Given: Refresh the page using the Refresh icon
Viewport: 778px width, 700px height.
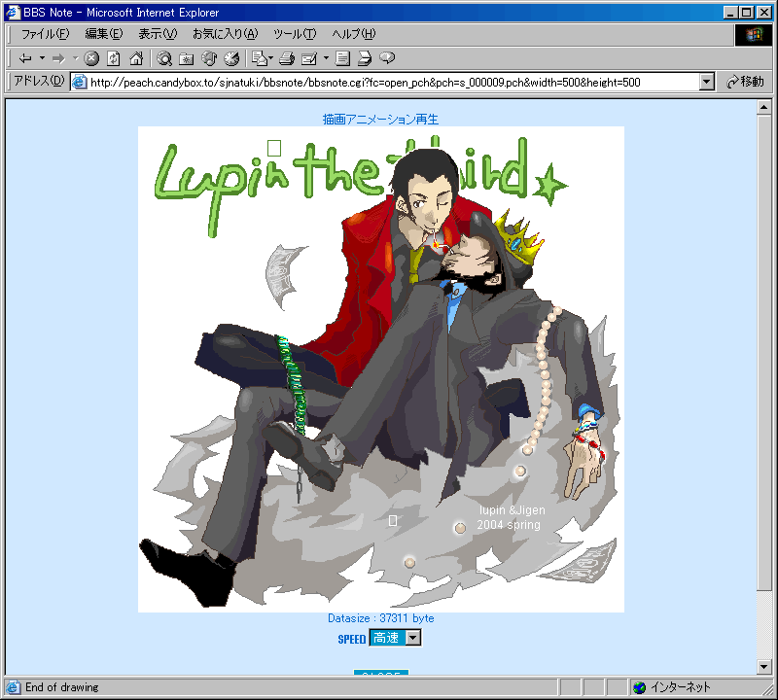Looking at the screenshot, I should click(114, 58).
